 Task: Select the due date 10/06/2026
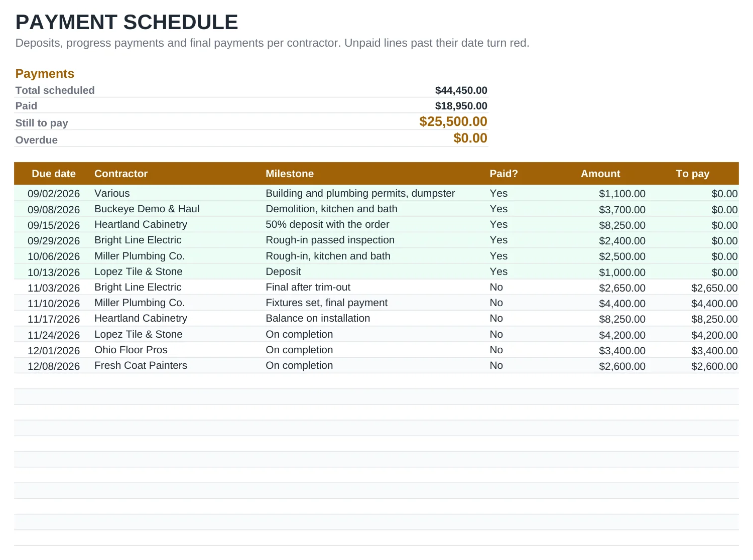tap(54, 256)
